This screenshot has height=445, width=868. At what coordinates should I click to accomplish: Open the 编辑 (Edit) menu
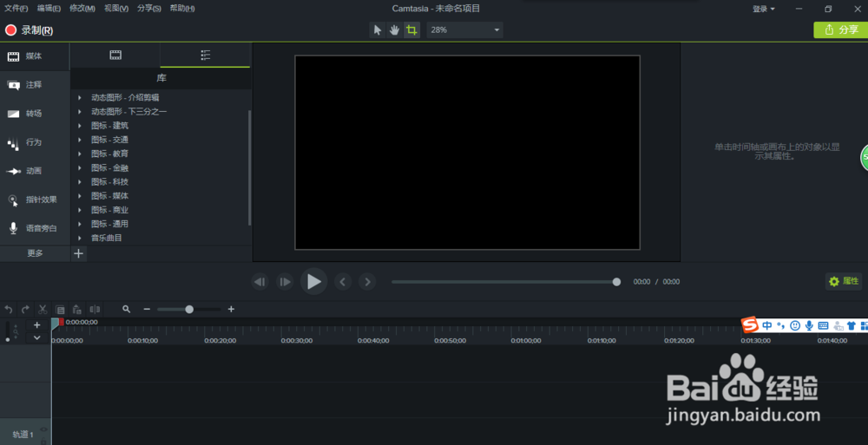click(x=49, y=9)
